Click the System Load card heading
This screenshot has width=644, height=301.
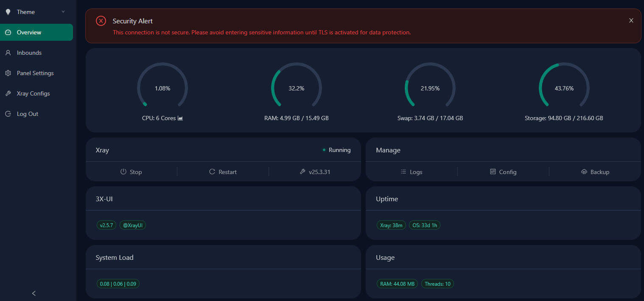click(x=115, y=257)
